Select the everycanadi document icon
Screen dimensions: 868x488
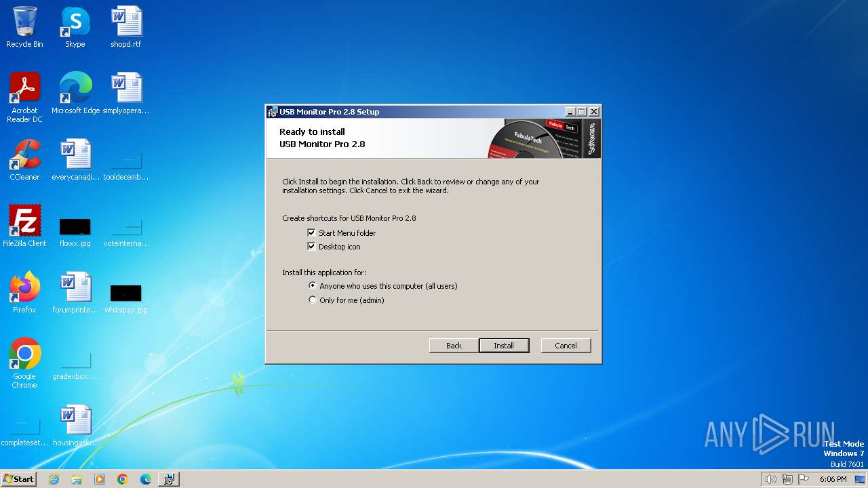tap(75, 160)
